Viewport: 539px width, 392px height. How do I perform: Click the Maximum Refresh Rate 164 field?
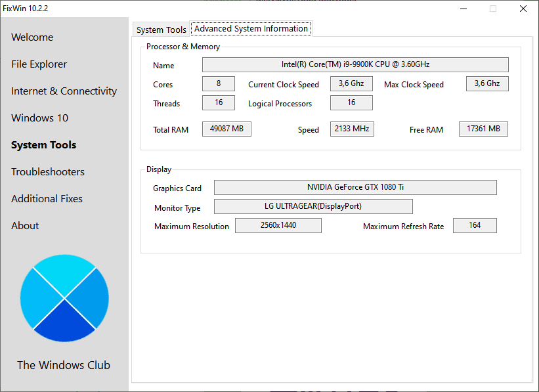[475, 225]
